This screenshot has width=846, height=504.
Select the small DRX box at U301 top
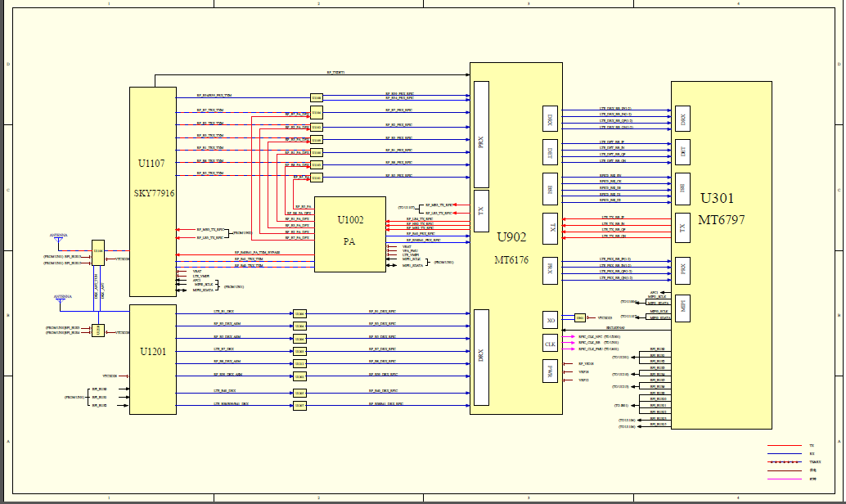click(x=682, y=119)
